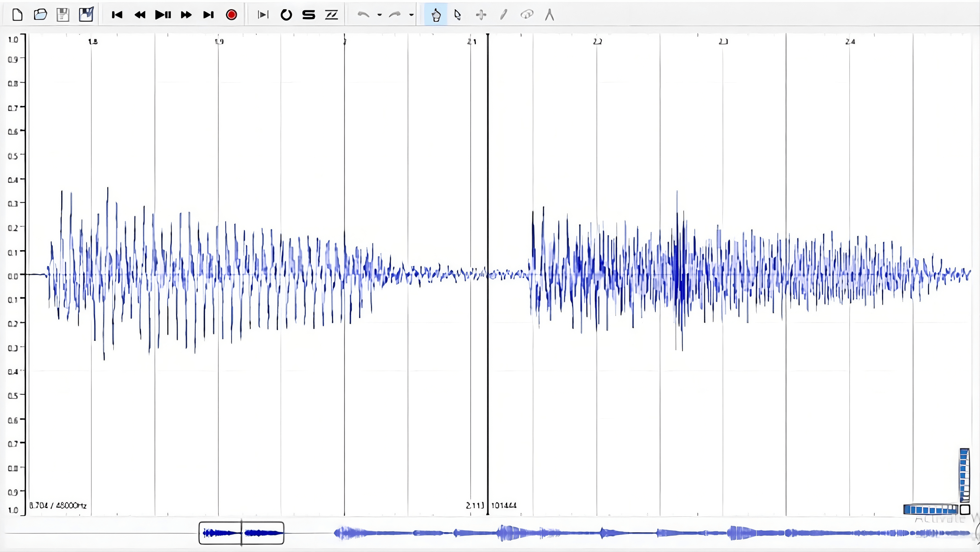Toggle Loop Playback mode
The width and height of the screenshot is (980, 552).
(x=286, y=15)
